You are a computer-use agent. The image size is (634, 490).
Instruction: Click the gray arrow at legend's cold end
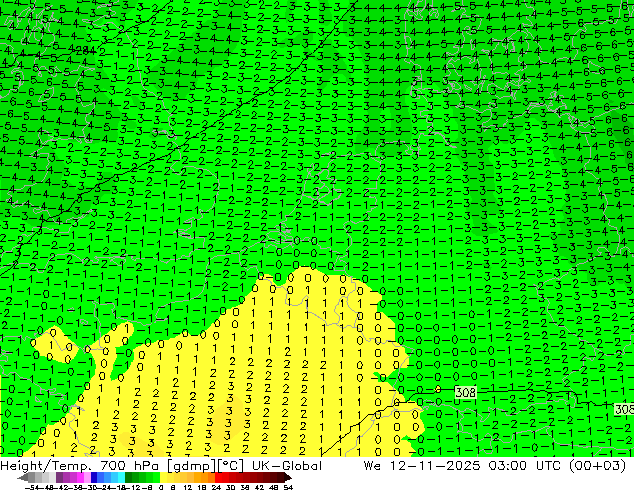[23, 478]
